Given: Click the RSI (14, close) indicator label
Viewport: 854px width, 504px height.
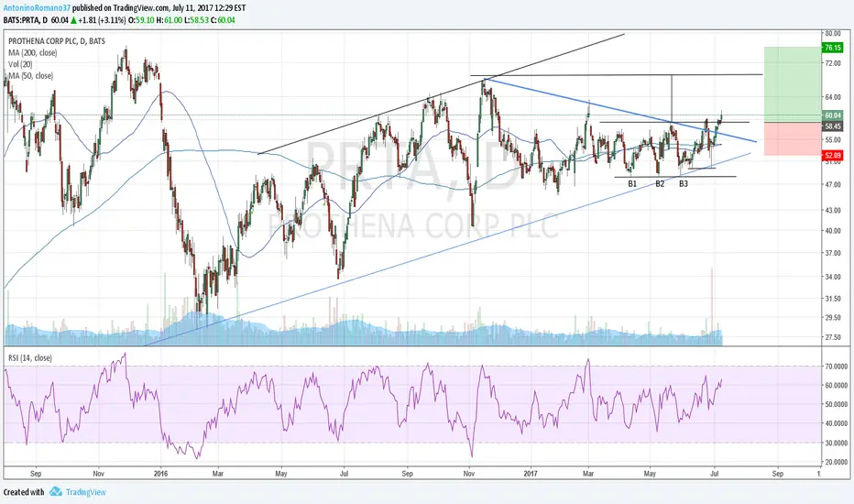Looking at the screenshot, I should point(30,358).
